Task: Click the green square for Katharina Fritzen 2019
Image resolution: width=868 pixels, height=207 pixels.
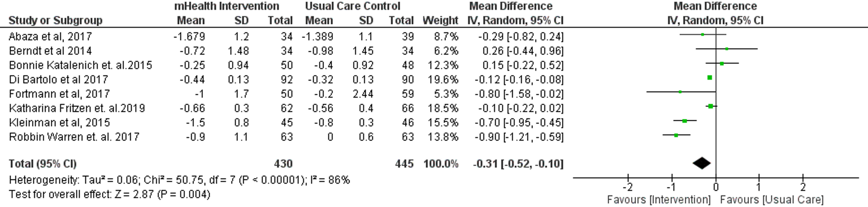Action: pos(711,106)
